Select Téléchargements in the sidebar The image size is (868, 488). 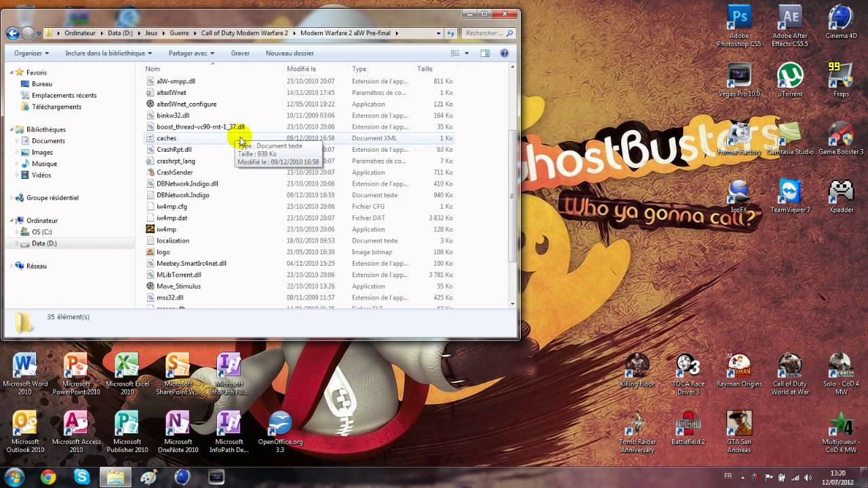click(56, 106)
